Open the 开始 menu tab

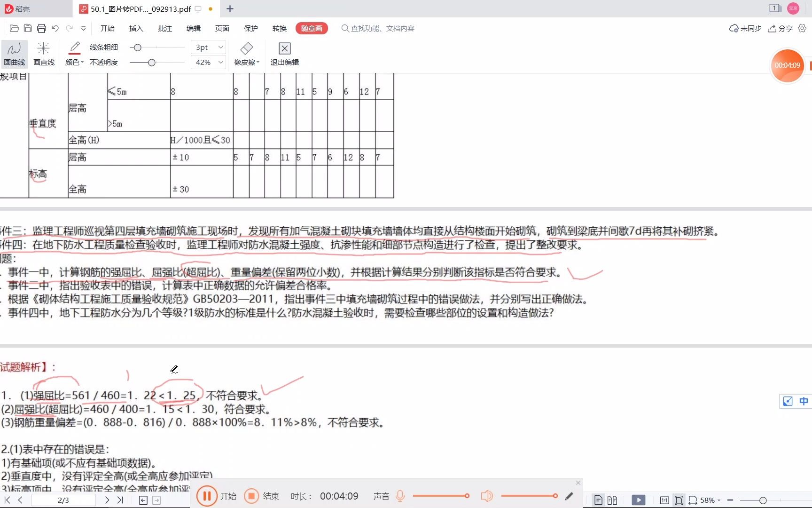(x=108, y=28)
